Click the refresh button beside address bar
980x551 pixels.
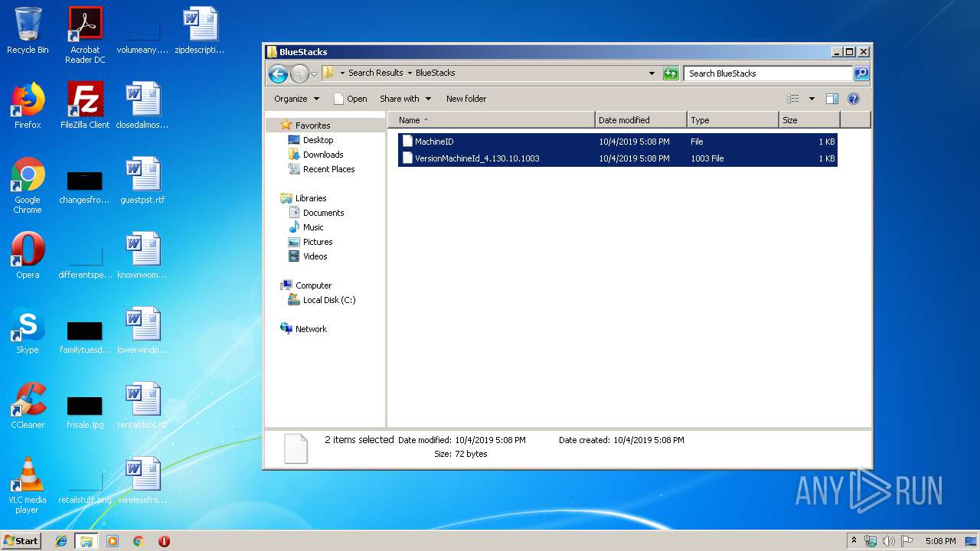671,73
